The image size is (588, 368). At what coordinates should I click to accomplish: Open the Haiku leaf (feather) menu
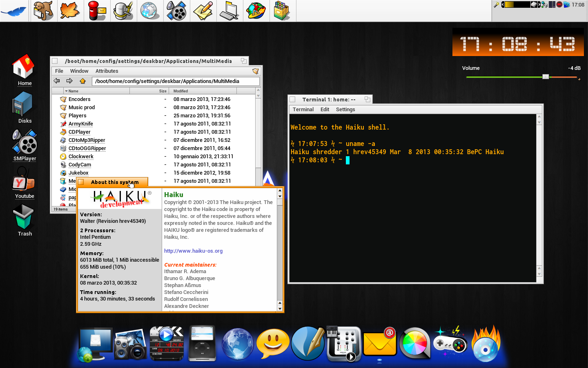click(15, 11)
